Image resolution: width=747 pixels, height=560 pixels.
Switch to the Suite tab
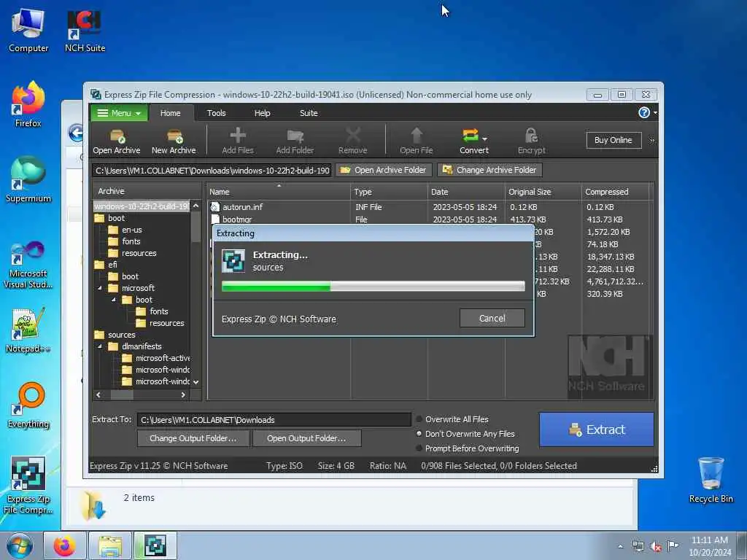click(309, 113)
